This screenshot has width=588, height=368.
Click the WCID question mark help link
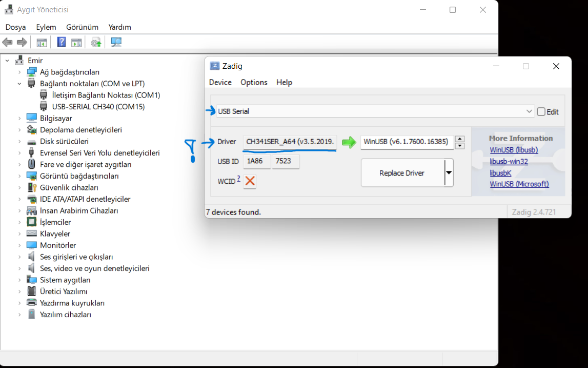(x=238, y=178)
